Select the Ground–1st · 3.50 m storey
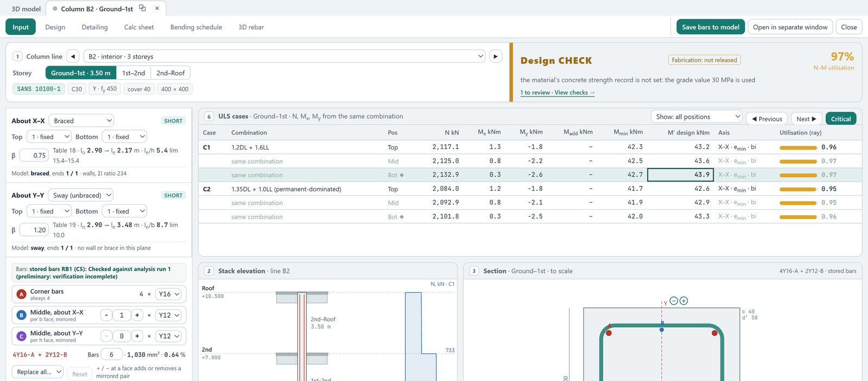The height and width of the screenshot is (381, 868). (81, 73)
